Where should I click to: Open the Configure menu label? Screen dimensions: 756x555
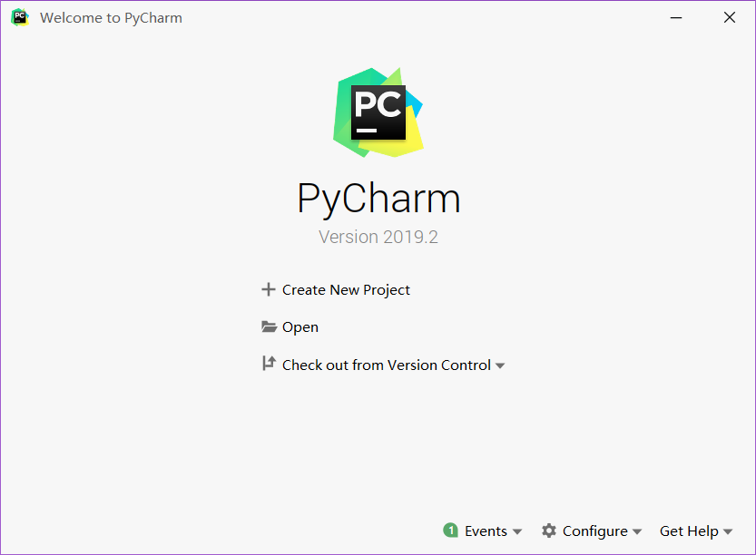595,531
